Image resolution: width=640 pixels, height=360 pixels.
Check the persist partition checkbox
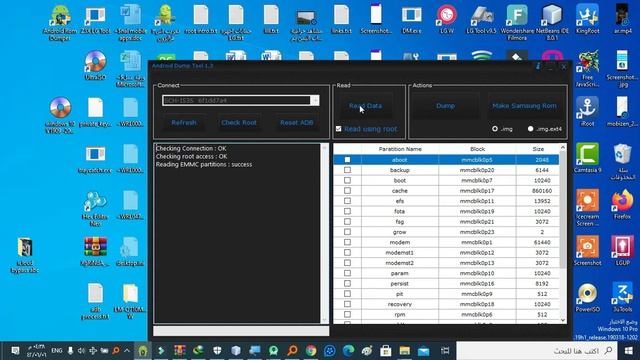pos(347,283)
